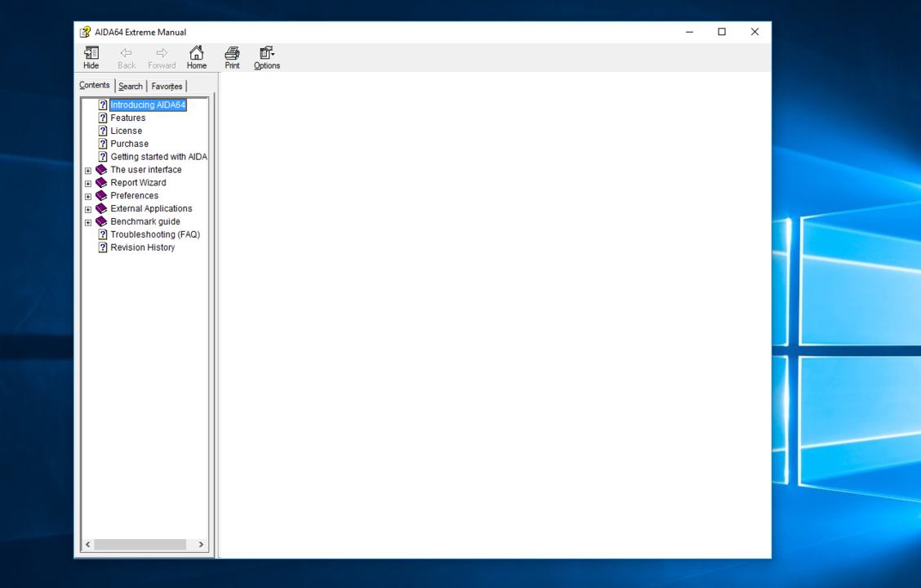Click the contents scrollbar right arrow
This screenshot has height=588, width=921.
[201, 545]
